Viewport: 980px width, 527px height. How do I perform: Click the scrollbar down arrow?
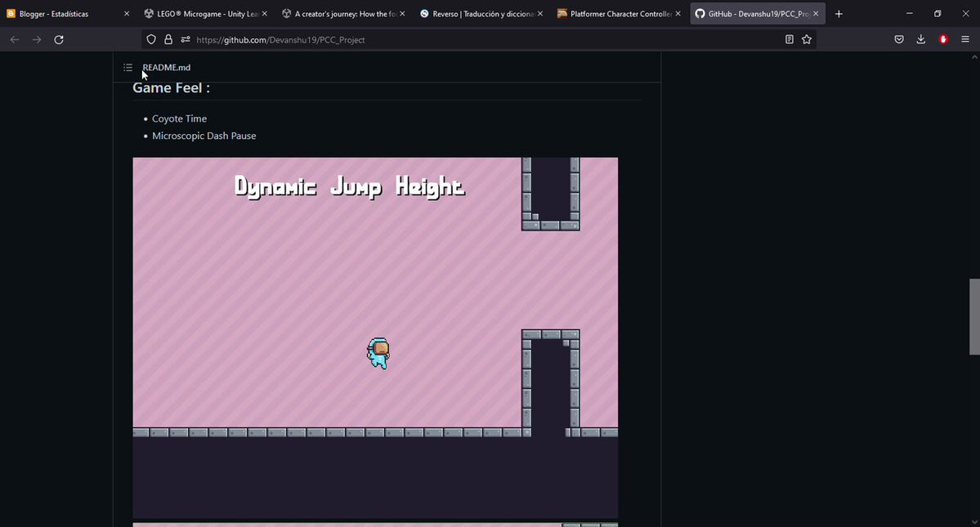coord(974,522)
